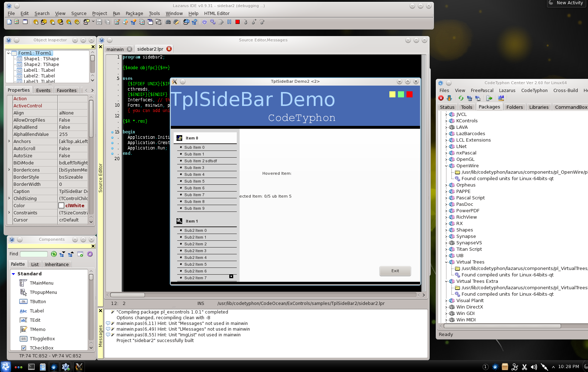This screenshot has height=372, width=588.
Task: Click the source editor horizontal scrollbar
Action: 263,295
